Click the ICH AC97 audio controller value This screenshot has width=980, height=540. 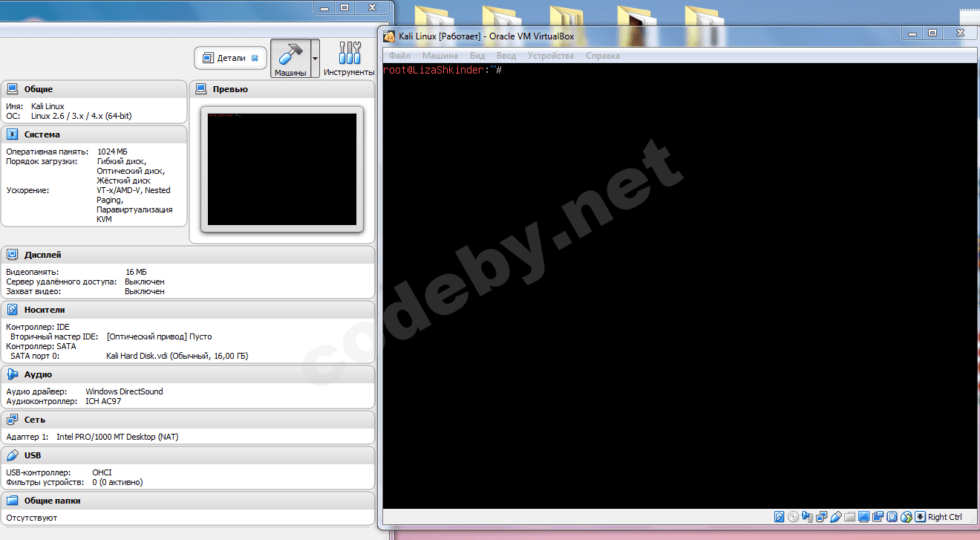(x=103, y=401)
